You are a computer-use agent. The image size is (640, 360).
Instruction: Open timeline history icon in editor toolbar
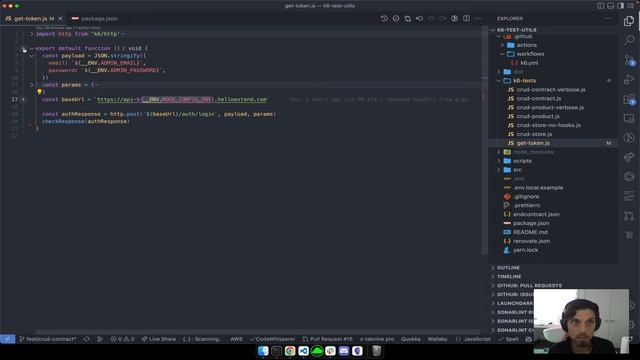[384, 18]
